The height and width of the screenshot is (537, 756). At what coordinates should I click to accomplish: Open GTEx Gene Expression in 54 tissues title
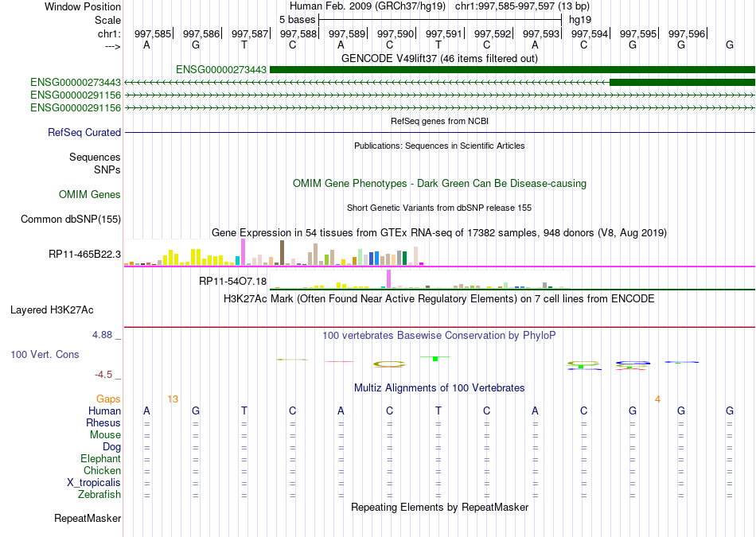click(x=439, y=233)
